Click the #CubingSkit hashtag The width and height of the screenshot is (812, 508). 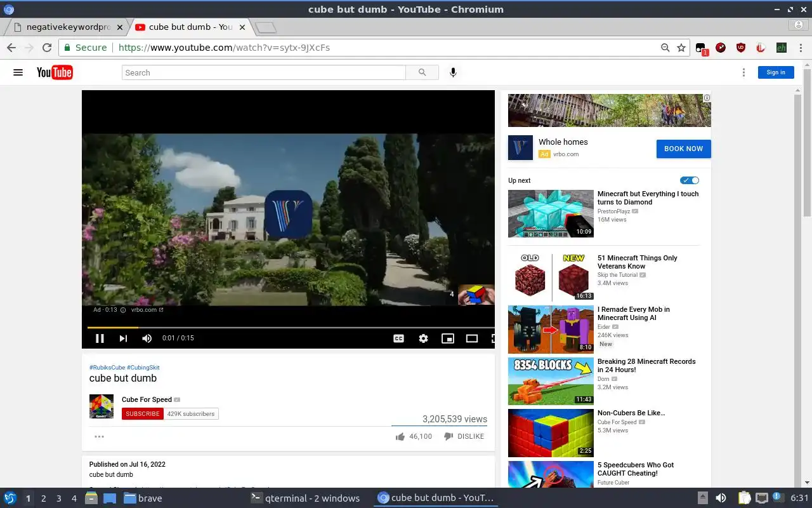click(143, 368)
